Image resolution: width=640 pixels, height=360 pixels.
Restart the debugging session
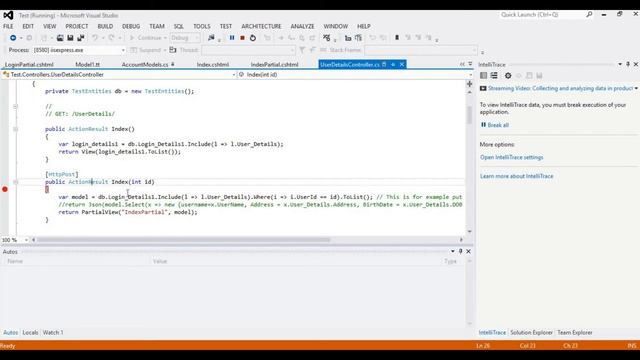253,38
